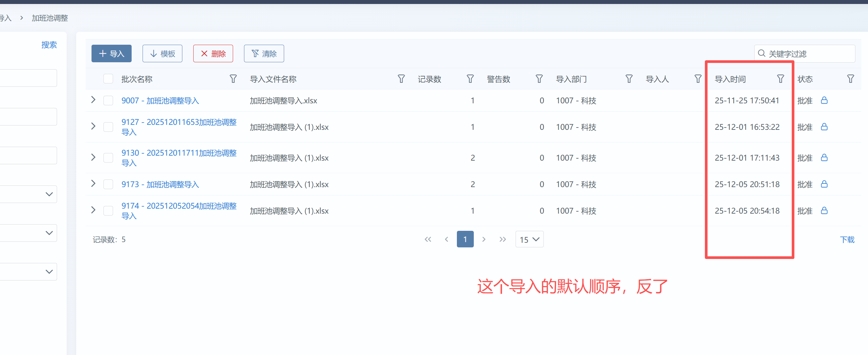868x355 pixels.
Task: Expand the row for batch 9127
Action: point(93,127)
